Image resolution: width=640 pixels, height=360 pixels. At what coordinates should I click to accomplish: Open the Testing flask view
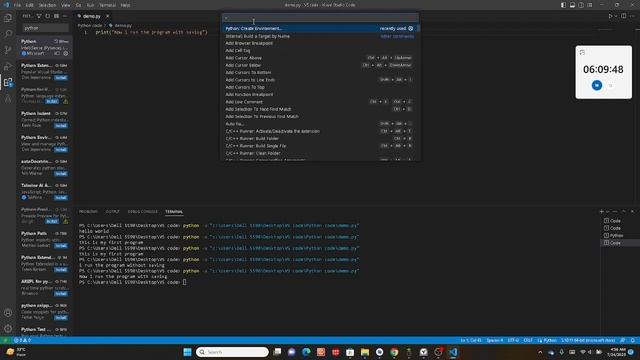click(x=8, y=98)
